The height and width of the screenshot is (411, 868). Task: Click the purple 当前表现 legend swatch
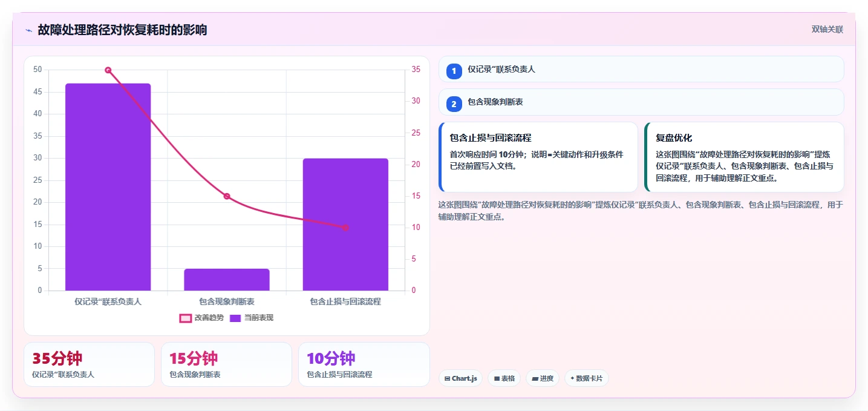point(235,318)
